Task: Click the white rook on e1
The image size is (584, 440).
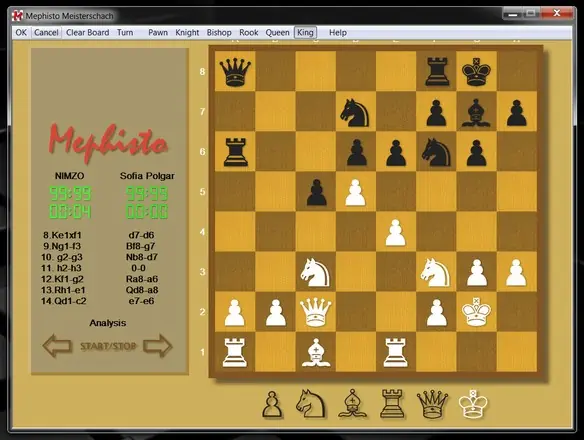Action: pos(396,352)
